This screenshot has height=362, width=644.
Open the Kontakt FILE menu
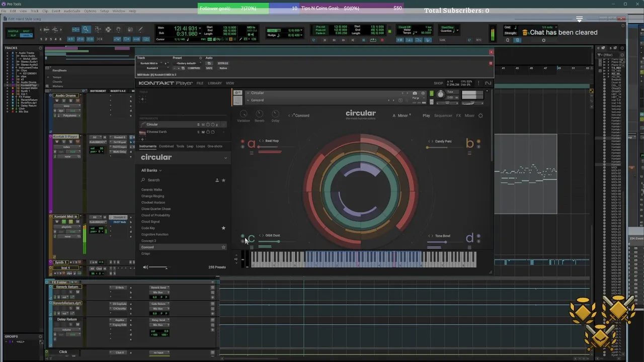[x=200, y=83]
